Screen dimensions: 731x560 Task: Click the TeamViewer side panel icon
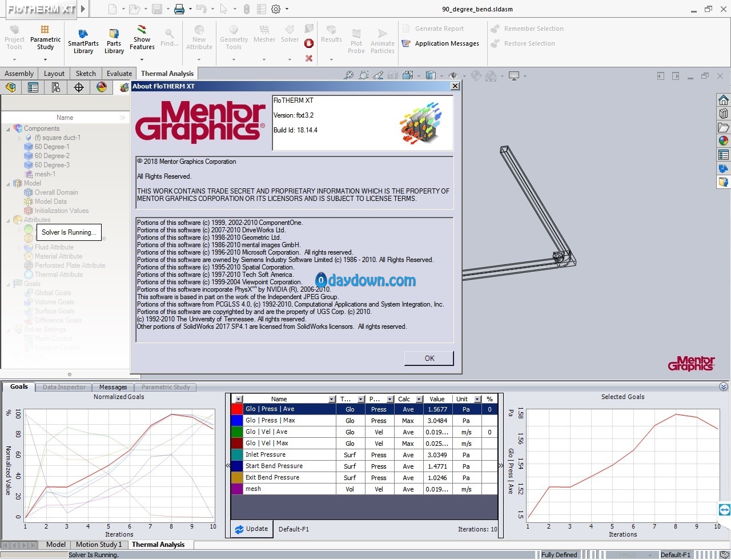click(x=724, y=510)
